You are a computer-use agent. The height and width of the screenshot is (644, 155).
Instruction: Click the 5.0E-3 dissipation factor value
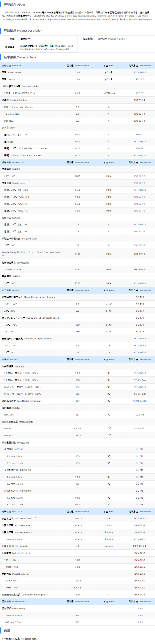(x=77, y=588)
